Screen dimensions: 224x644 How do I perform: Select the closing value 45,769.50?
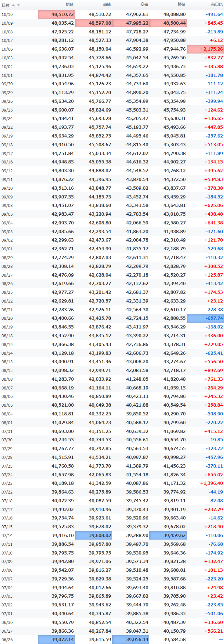point(175,58)
